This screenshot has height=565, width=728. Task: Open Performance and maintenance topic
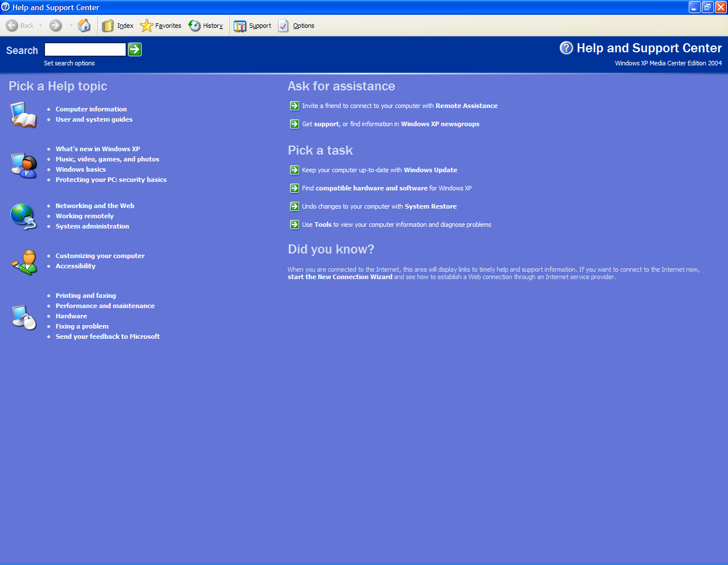point(105,306)
